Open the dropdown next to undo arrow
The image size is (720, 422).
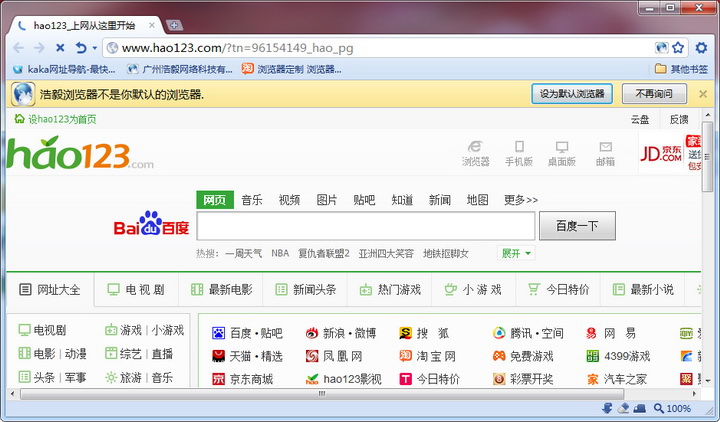95,48
